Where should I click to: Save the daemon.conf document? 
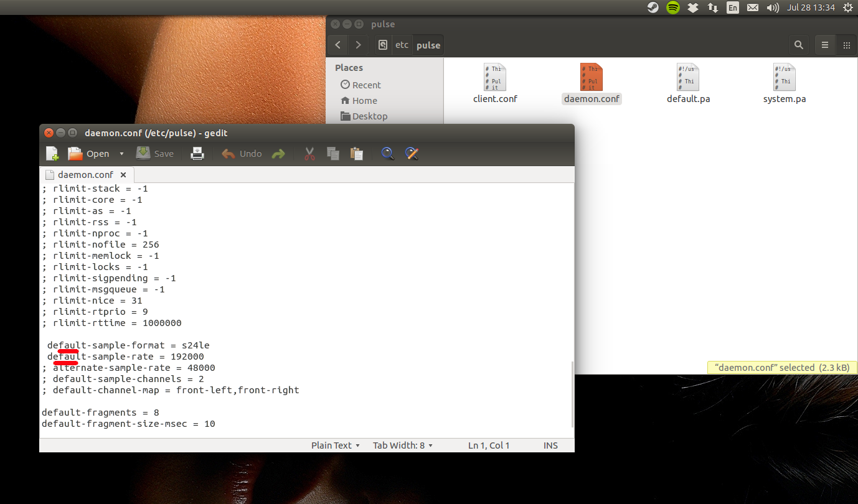(x=155, y=154)
